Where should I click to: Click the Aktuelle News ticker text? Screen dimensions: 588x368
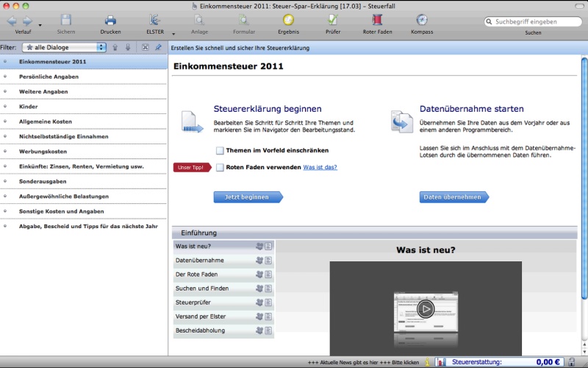click(363, 363)
